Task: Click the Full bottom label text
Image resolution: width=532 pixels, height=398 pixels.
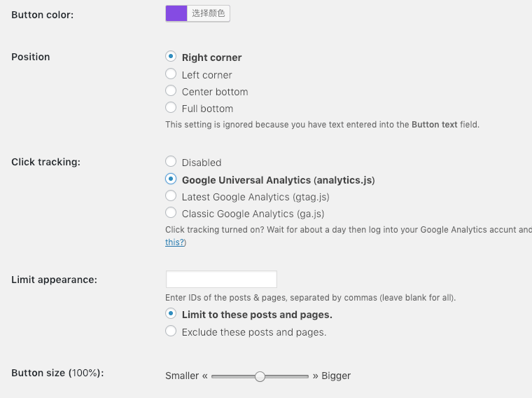Action: tap(207, 109)
